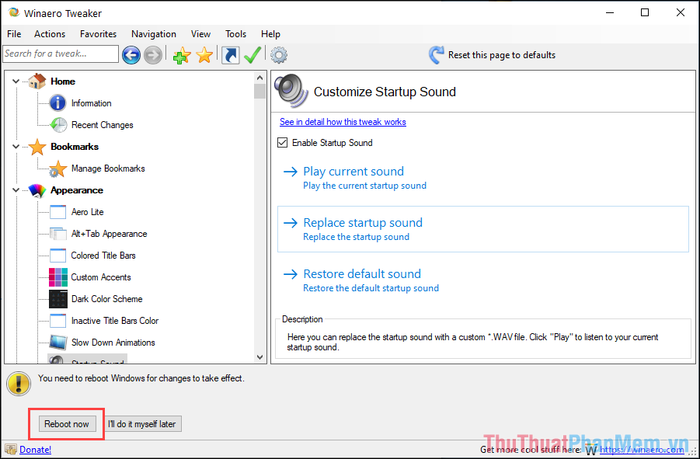Open the Tools menu

click(x=235, y=34)
